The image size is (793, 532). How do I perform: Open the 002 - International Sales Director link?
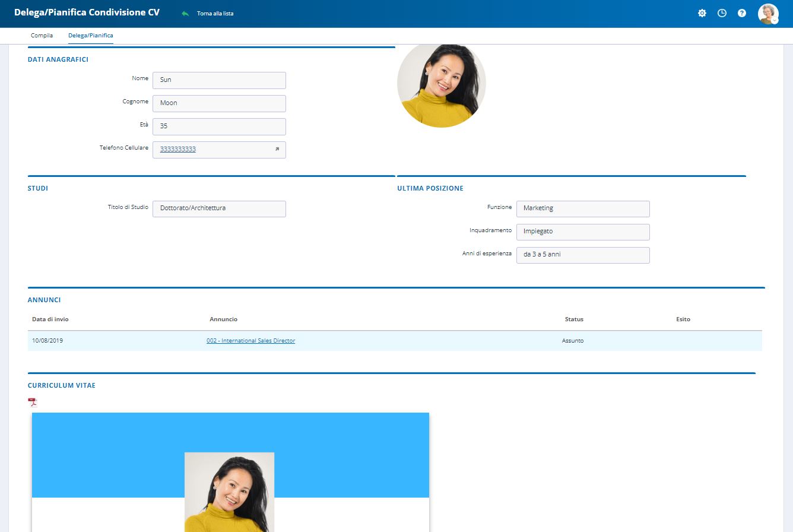pyautogui.click(x=250, y=341)
